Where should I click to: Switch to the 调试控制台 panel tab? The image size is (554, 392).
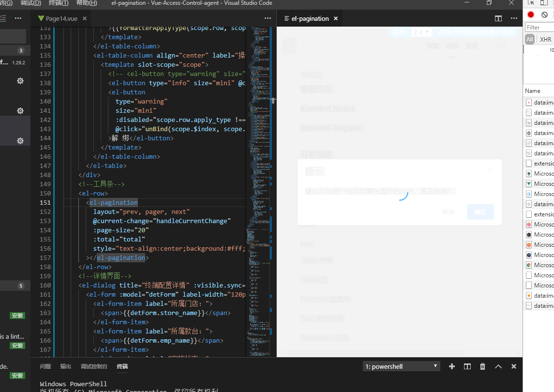coord(94,366)
